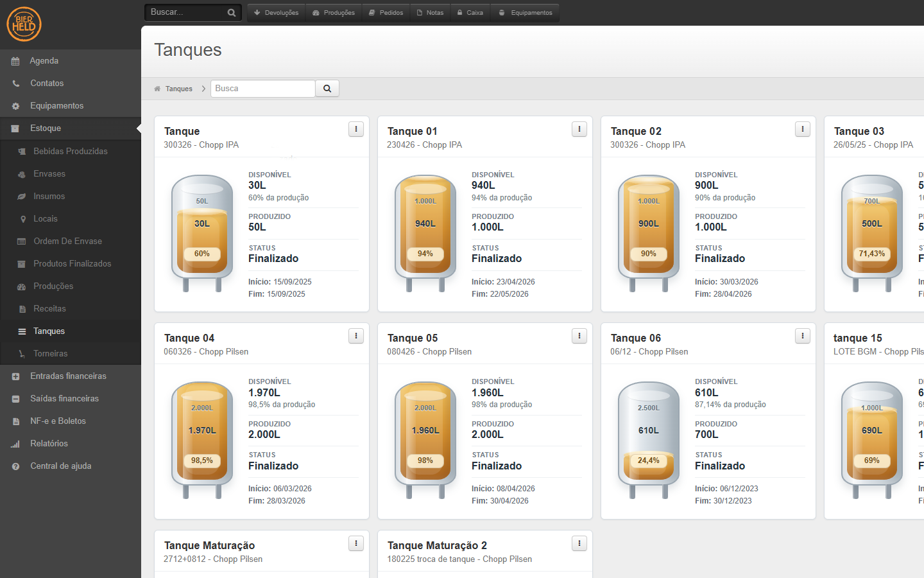Click the Tanque 02 card title
Screen dimensions: 924x578
point(636,131)
